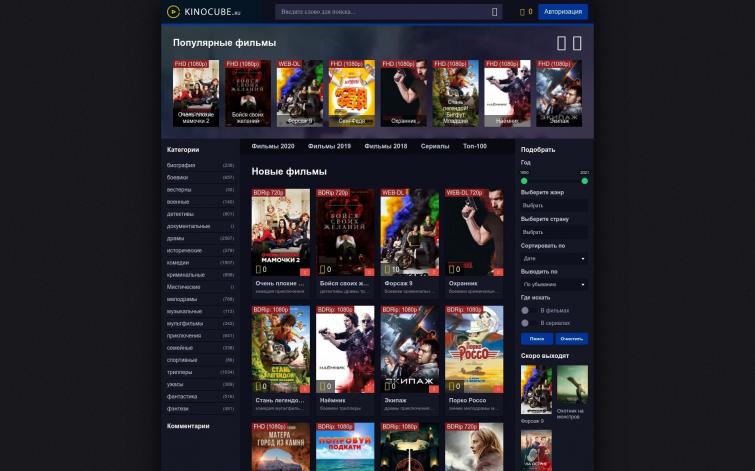Click the 'Стань легендо...' movie title

(x=280, y=400)
